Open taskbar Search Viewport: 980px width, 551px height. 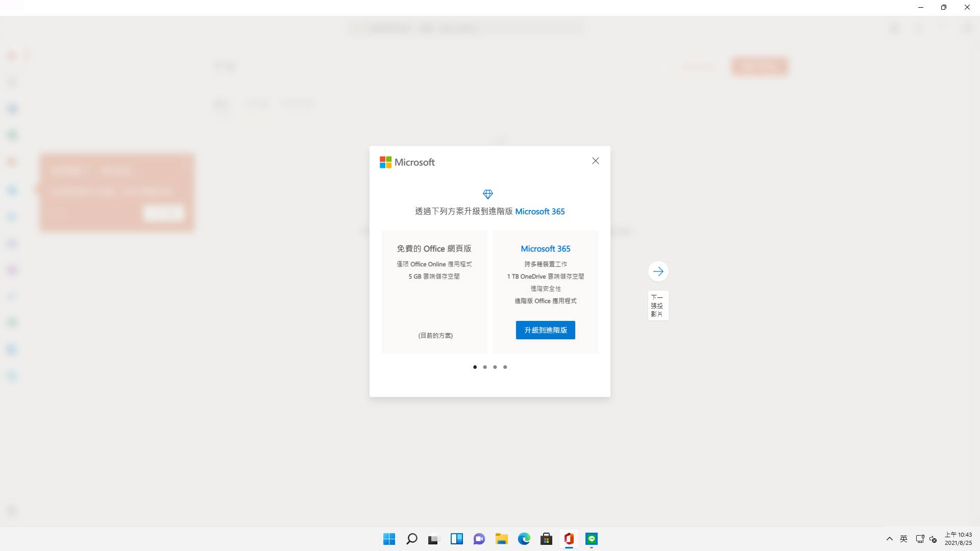[411, 539]
